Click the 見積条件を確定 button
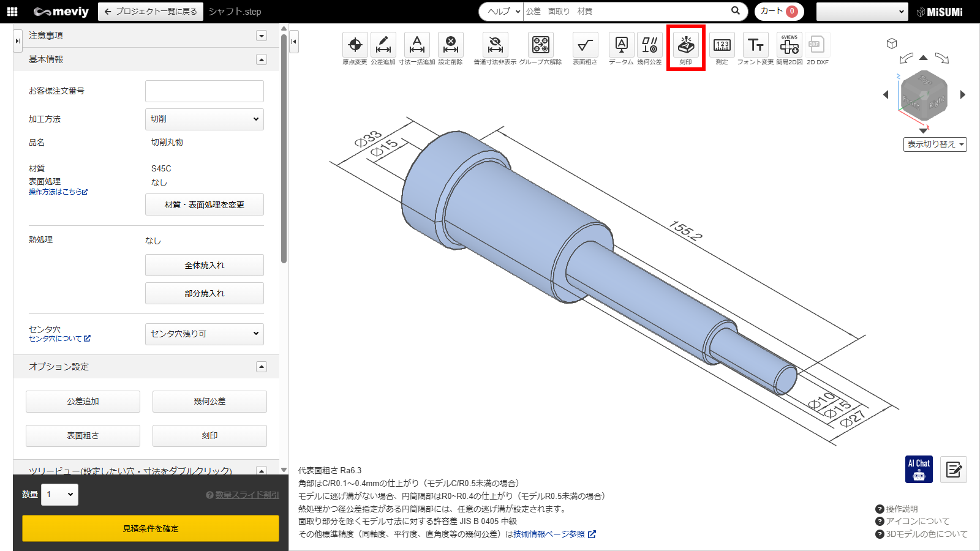The height and width of the screenshot is (551, 980). pyautogui.click(x=151, y=528)
